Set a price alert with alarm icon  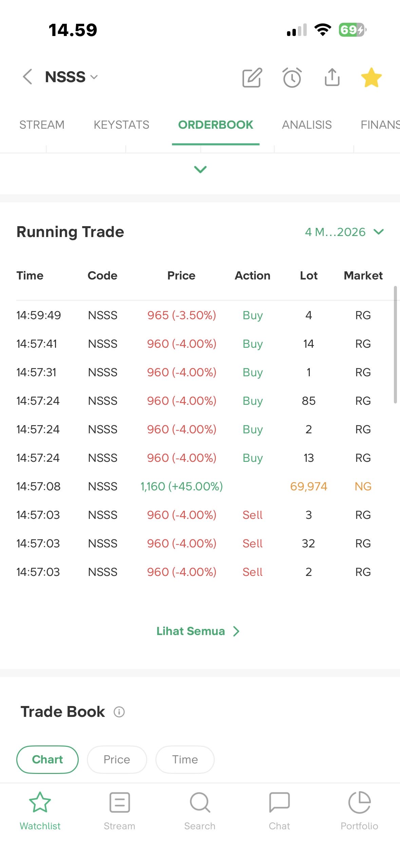(292, 77)
